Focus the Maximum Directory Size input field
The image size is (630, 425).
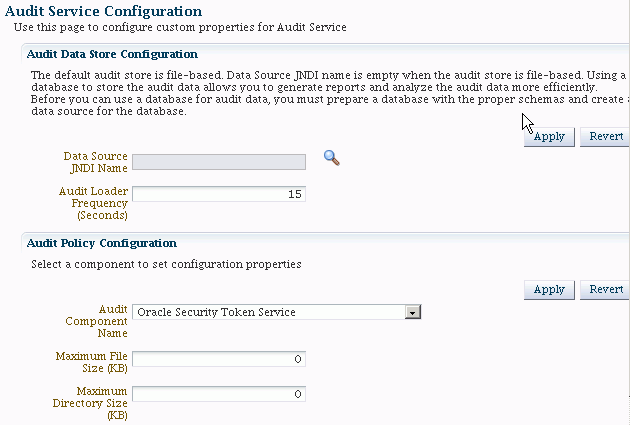coord(218,394)
